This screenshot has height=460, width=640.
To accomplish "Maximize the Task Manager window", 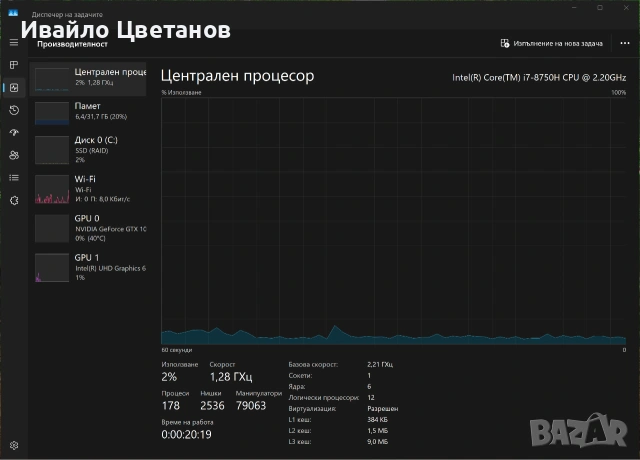I will pos(599,8).
